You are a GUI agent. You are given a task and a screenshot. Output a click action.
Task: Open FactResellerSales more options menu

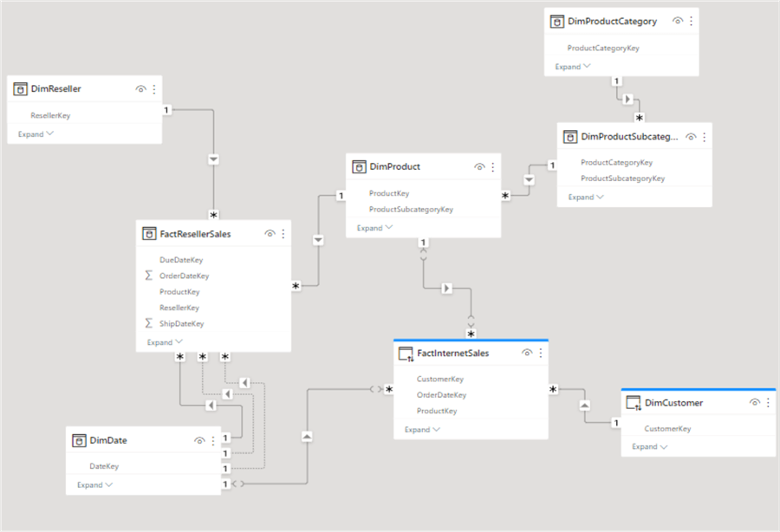click(283, 234)
